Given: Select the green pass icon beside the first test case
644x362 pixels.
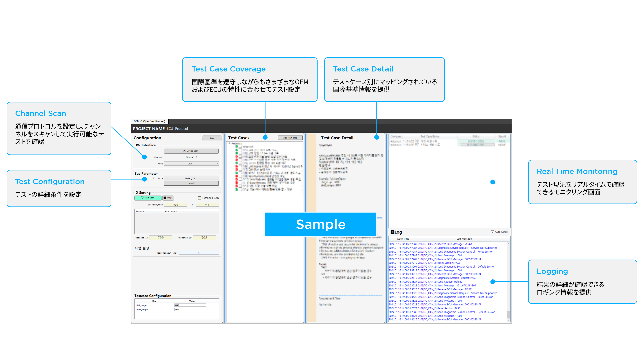Looking at the screenshot, I should tap(236, 146).
